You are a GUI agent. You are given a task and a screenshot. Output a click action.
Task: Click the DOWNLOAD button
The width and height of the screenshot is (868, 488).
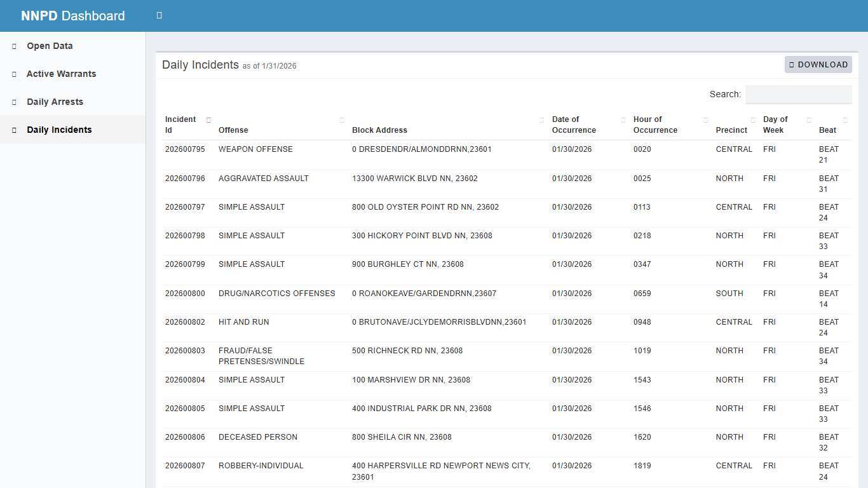coord(818,64)
